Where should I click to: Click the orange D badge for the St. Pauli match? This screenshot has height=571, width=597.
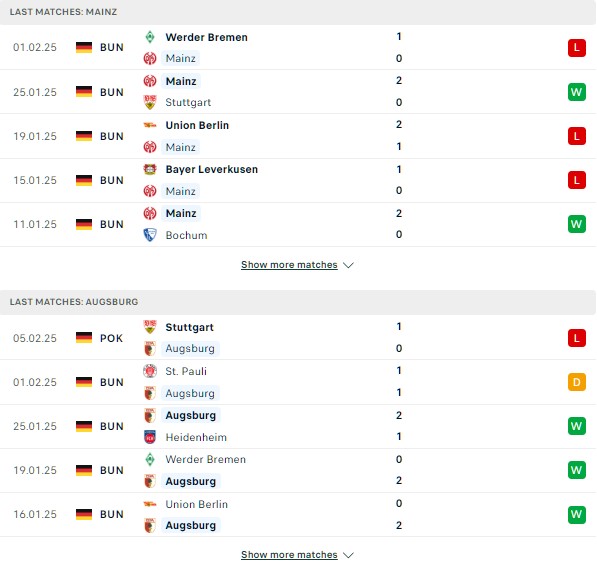(576, 382)
